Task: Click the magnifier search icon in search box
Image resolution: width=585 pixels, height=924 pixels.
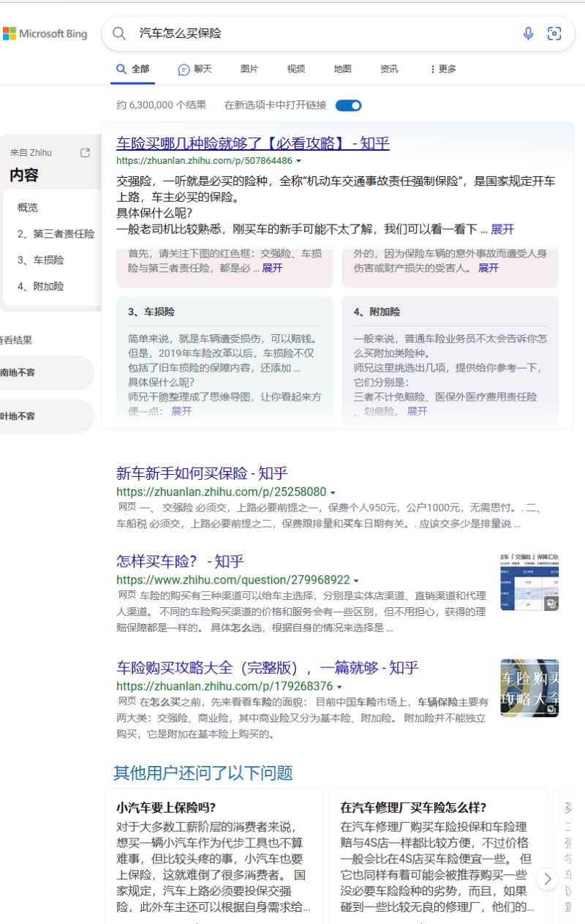Action: point(119,34)
